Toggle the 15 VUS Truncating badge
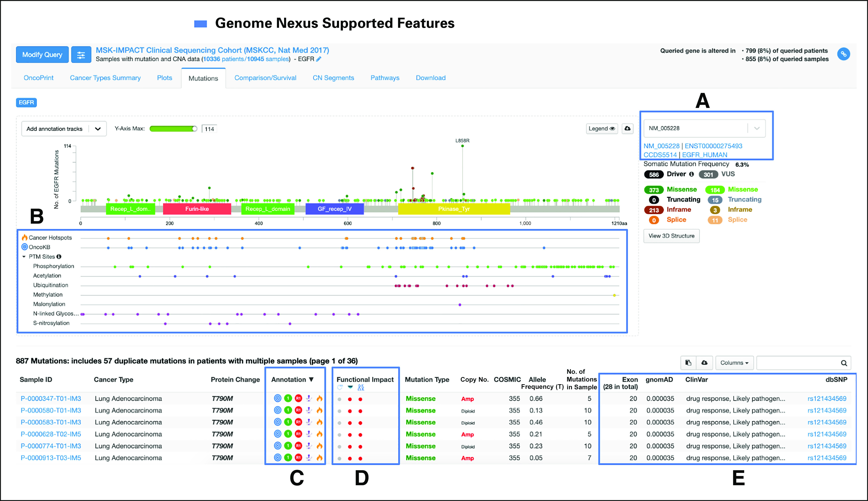The width and height of the screenshot is (868, 501). point(715,200)
